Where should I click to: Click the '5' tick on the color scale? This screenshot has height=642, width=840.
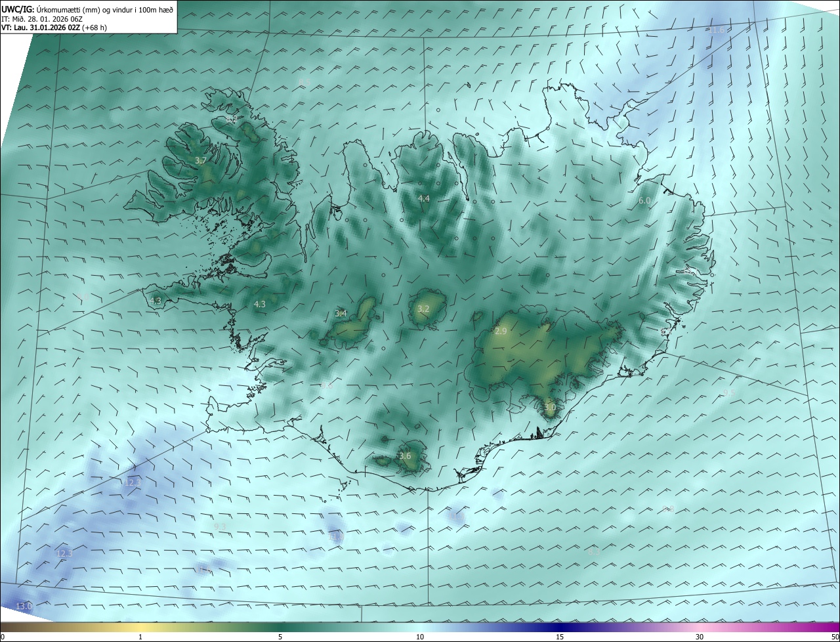pyautogui.click(x=280, y=637)
